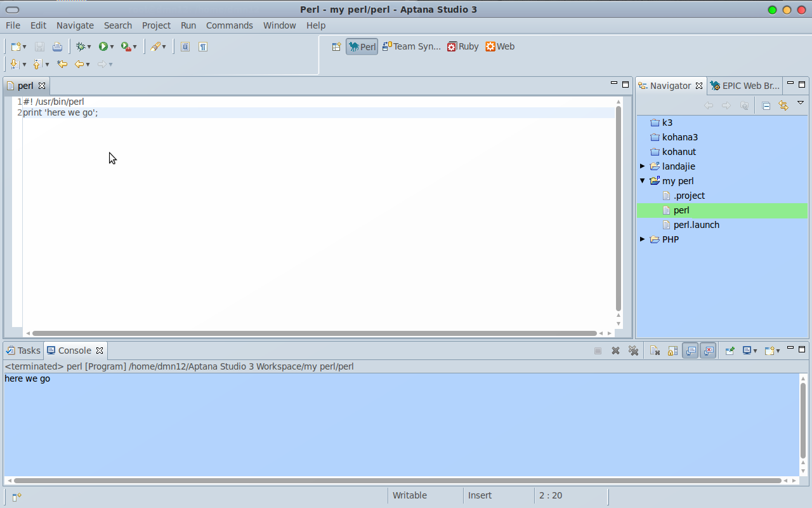This screenshot has width=812, height=508.
Task: Click the External Tools run icon
Action: (x=126, y=47)
